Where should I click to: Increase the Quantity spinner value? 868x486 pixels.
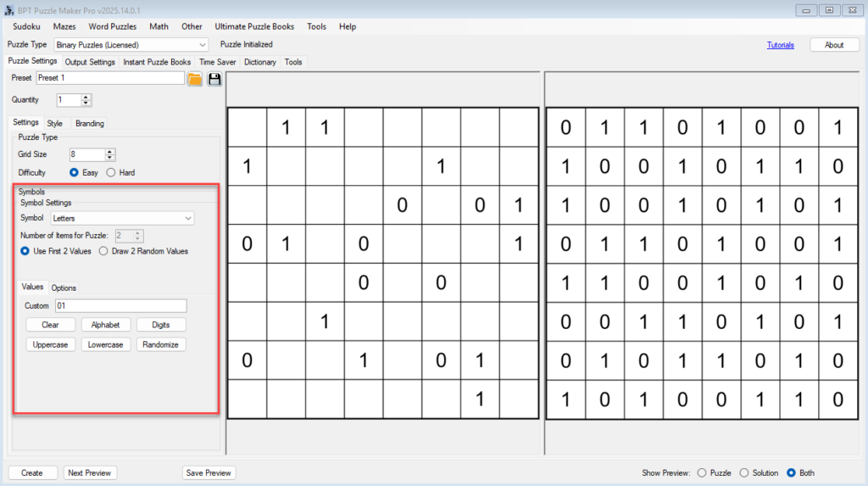[x=86, y=97]
